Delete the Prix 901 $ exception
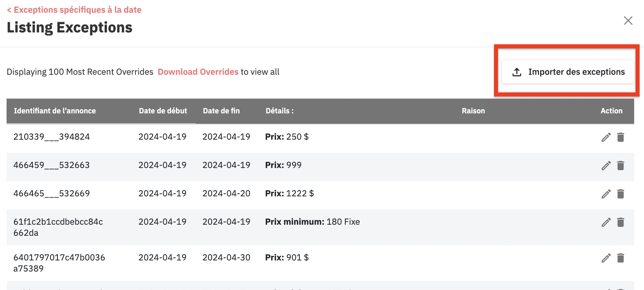 click(x=621, y=258)
